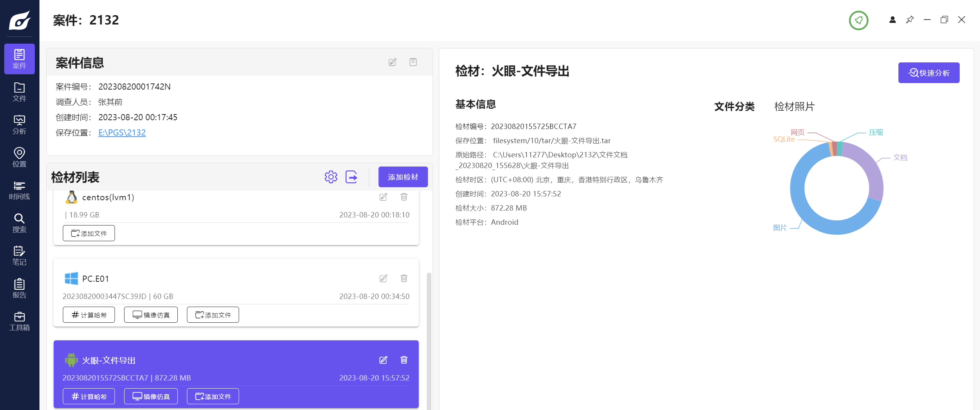This screenshot has width=980, height=410.
Task: Click 计算哈希 under 火眼-文件导出
Action: point(89,396)
